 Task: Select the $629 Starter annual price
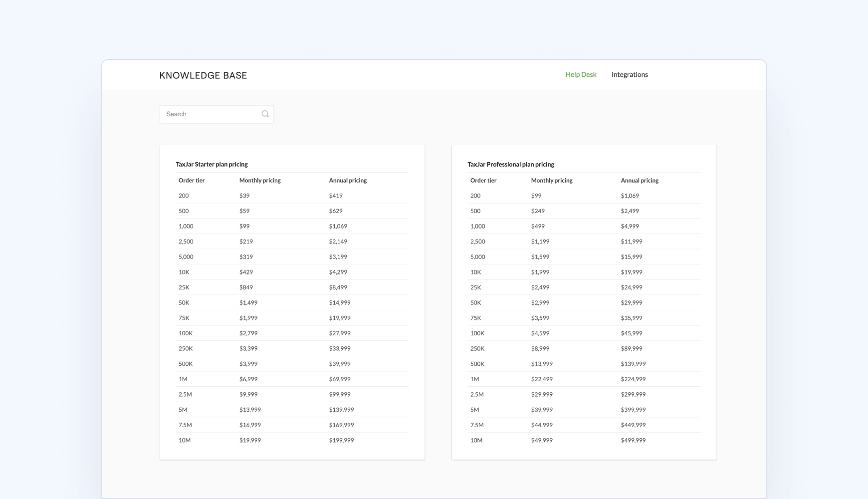pyautogui.click(x=336, y=211)
